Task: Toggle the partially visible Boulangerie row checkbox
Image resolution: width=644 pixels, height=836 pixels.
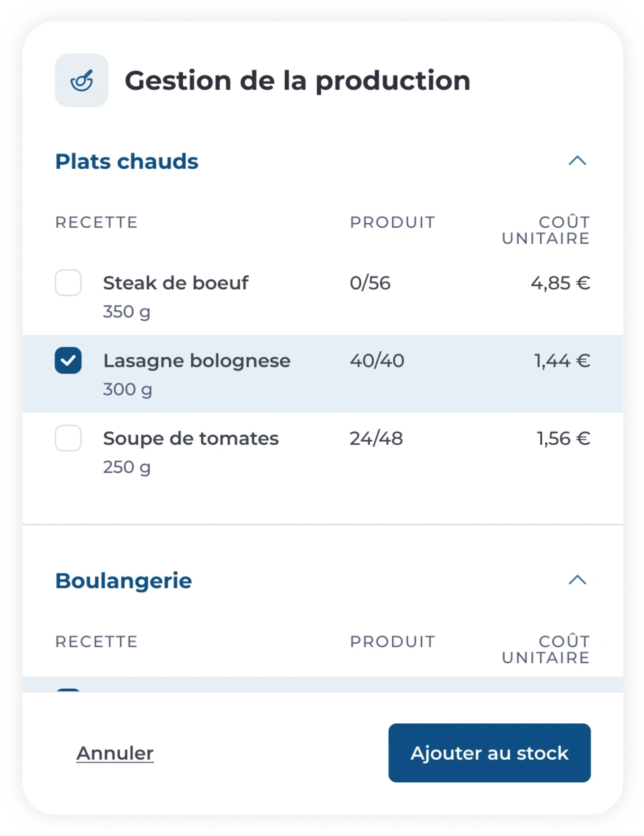Action: [68, 690]
